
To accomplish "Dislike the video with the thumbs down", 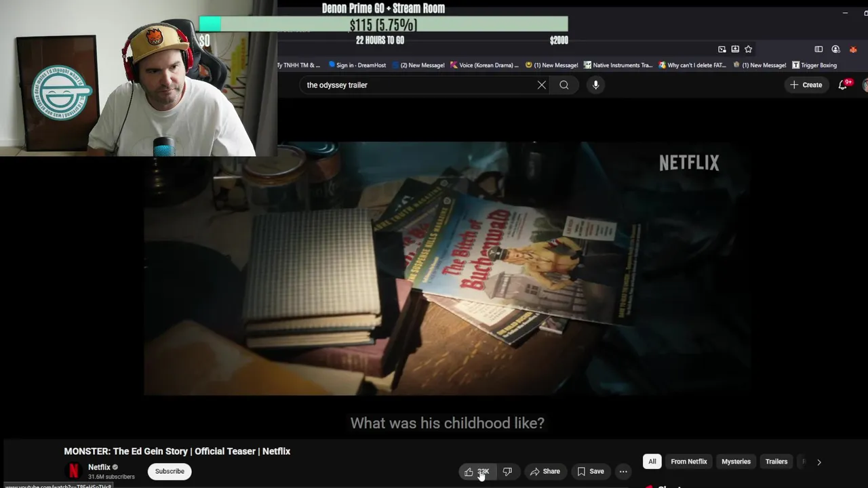I will (x=507, y=472).
